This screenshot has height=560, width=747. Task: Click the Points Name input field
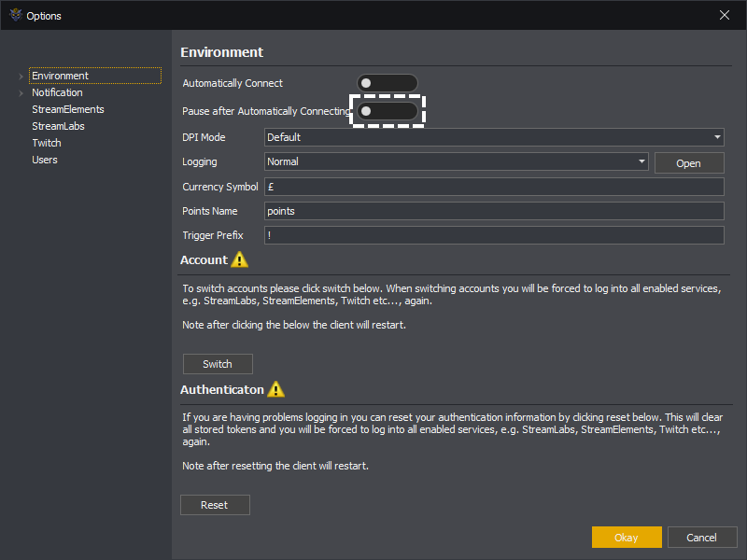(494, 211)
